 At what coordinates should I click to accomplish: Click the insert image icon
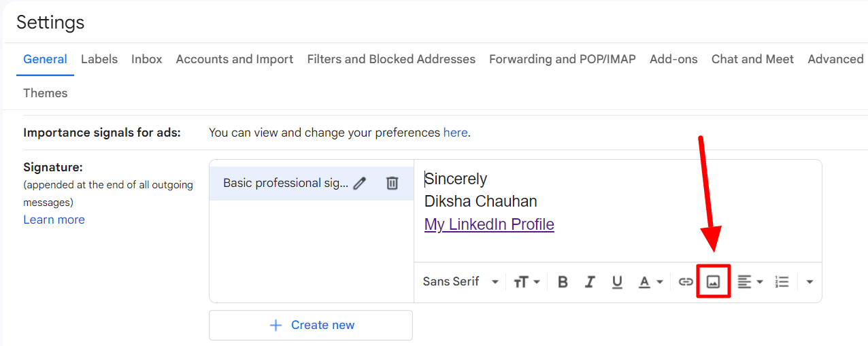coord(713,281)
